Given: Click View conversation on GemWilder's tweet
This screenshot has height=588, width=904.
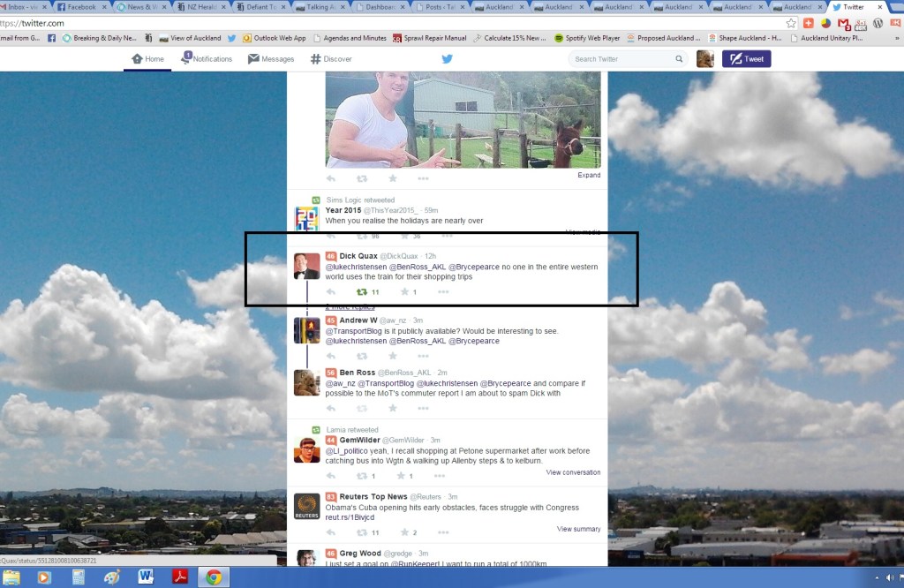Looking at the screenshot, I should 573,472.
